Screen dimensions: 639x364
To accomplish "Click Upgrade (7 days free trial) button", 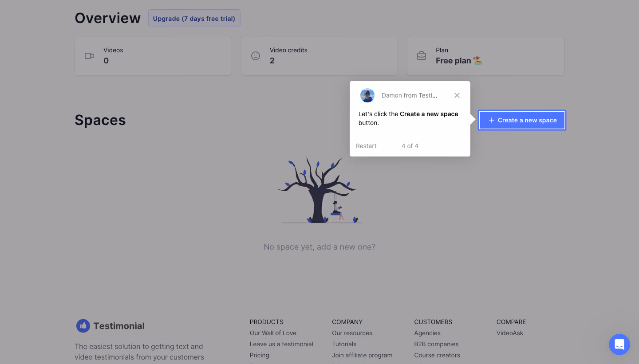I will pyautogui.click(x=194, y=19).
